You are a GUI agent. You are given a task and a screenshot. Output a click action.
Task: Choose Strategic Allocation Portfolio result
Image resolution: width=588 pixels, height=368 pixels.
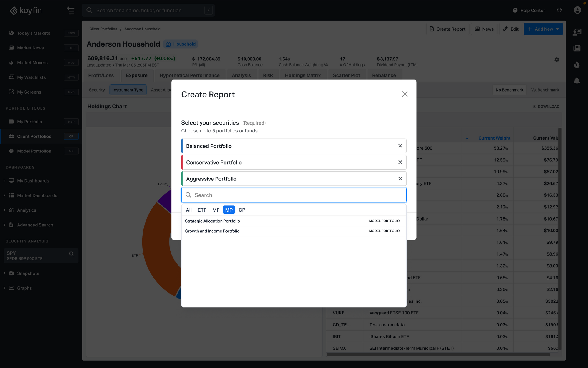[x=212, y=221]
